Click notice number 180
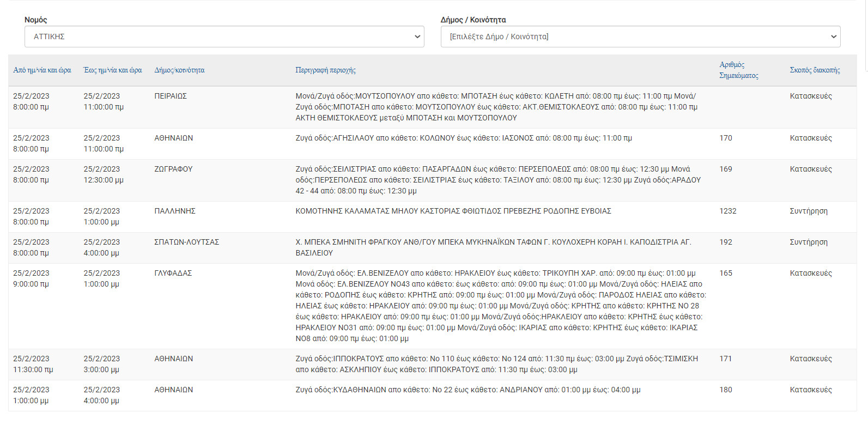Image resolution: width=868 pixels, height=431 pixels. point(726,390)
